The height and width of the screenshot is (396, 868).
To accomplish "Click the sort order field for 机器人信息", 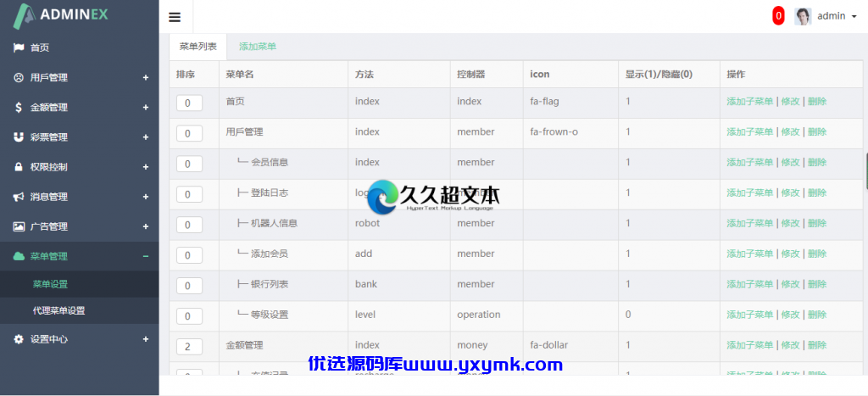I will [189, 225].
